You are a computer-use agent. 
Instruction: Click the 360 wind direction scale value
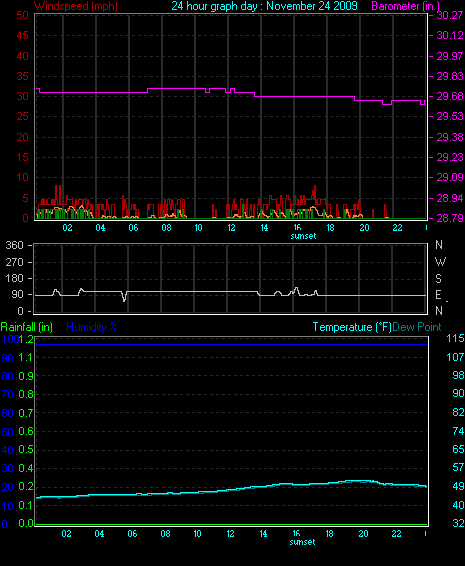point(14,245)
